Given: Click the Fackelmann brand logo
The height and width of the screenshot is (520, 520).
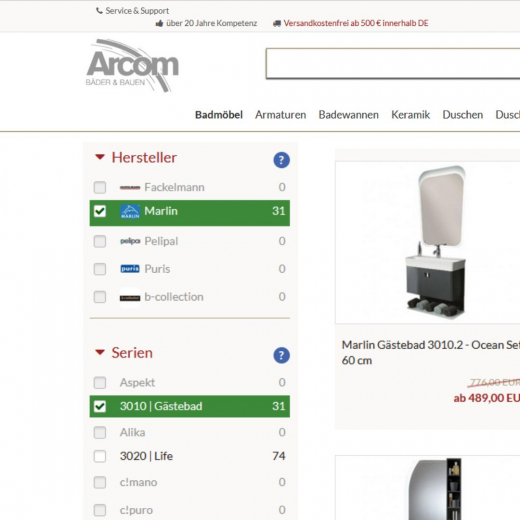Looking at the screenshot, I should pos(130,188).
